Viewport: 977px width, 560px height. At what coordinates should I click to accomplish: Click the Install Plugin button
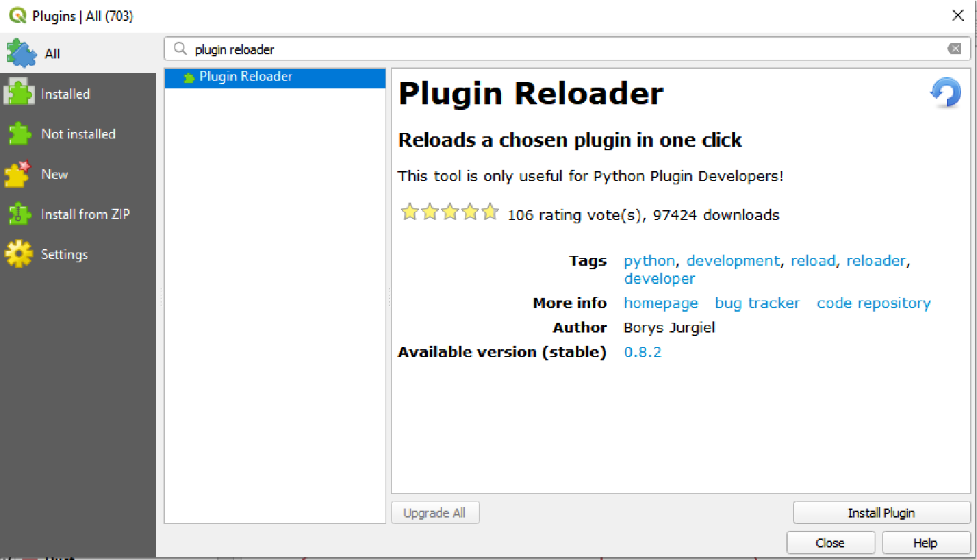coord(882,513)
